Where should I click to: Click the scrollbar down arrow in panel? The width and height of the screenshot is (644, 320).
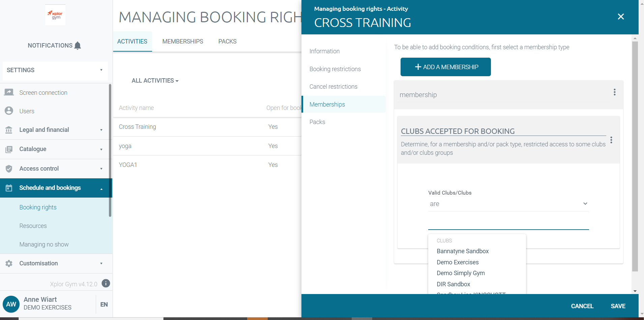coord(635,291)
